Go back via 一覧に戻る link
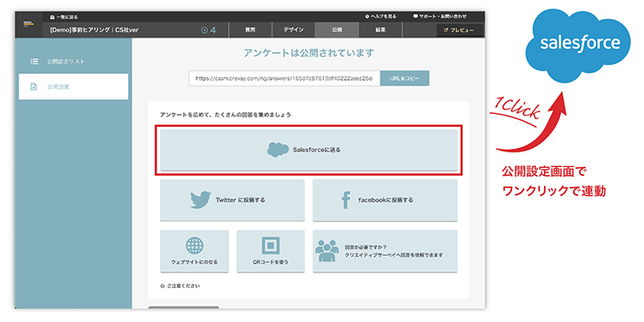The width and height of the screenshot is (644, 322). [x=64, y=17]
